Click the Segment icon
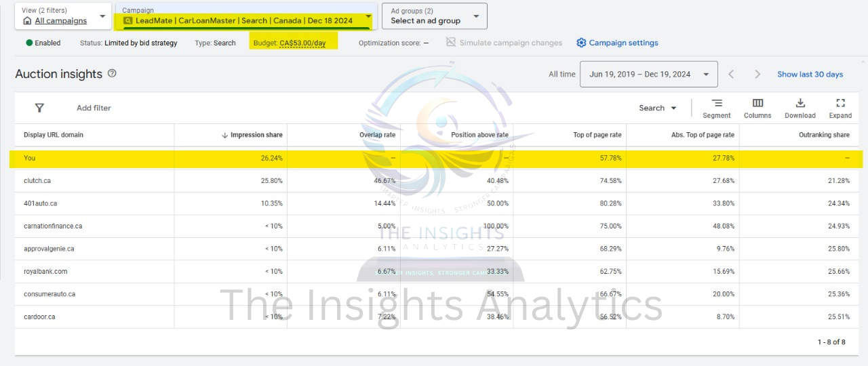 click(x=717, y=103)
